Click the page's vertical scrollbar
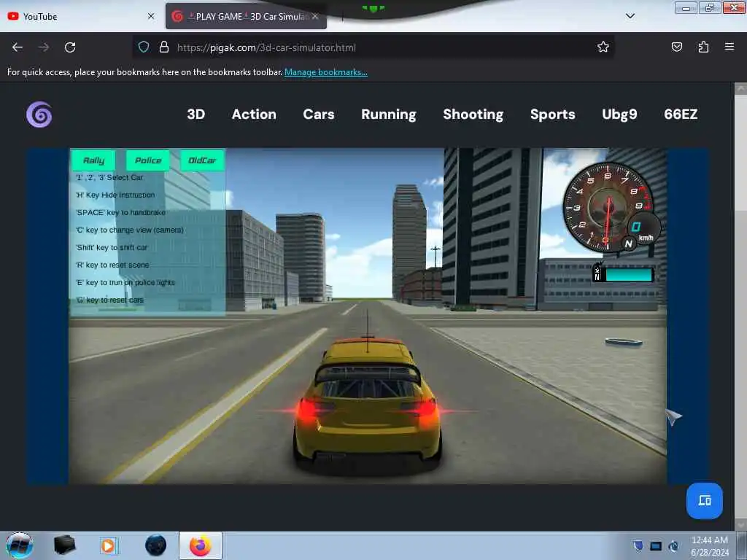This screenshot has width=747, height=560. 740,305
